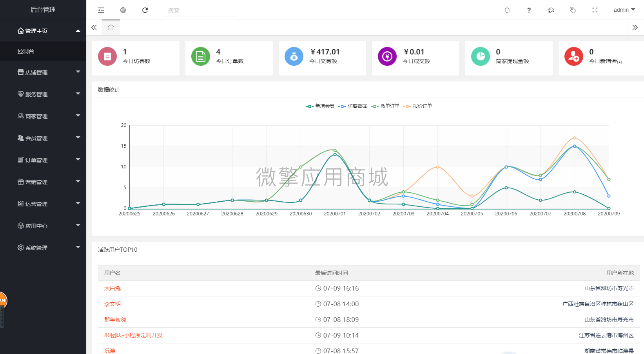Viewport: 644px width, 354px height.
Task: Click the 广西壮族自治区桂林市象山区 location cell
Action: point(598,304)
